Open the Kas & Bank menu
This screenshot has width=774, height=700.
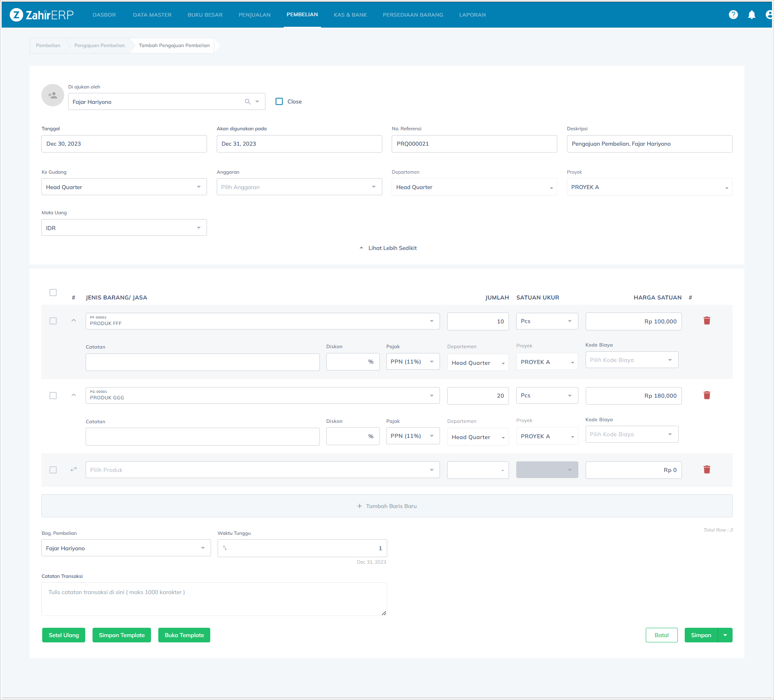click(350, 15)
